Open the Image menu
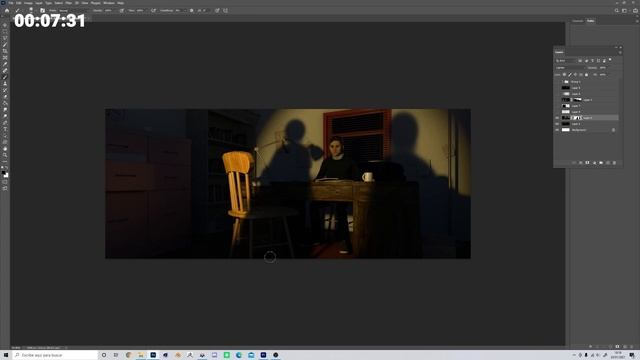The height and width of the screenshot is (360, 640). click(28, 3)
